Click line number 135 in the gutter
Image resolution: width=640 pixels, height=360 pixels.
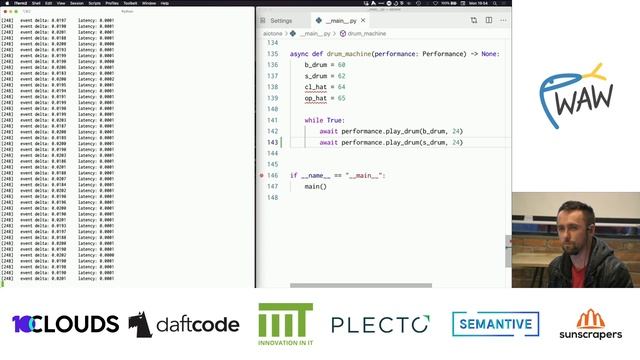(x=272, y=54)
